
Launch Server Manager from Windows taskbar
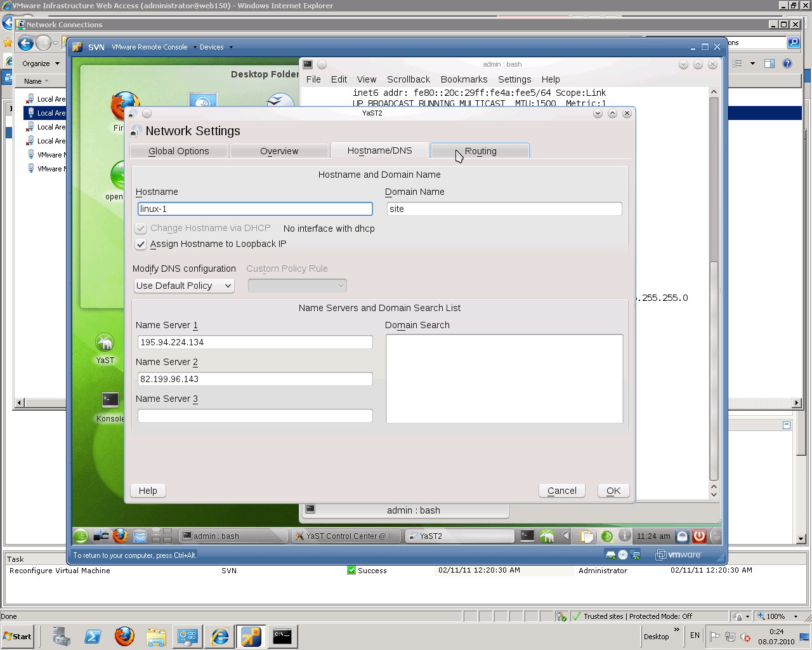62,636
